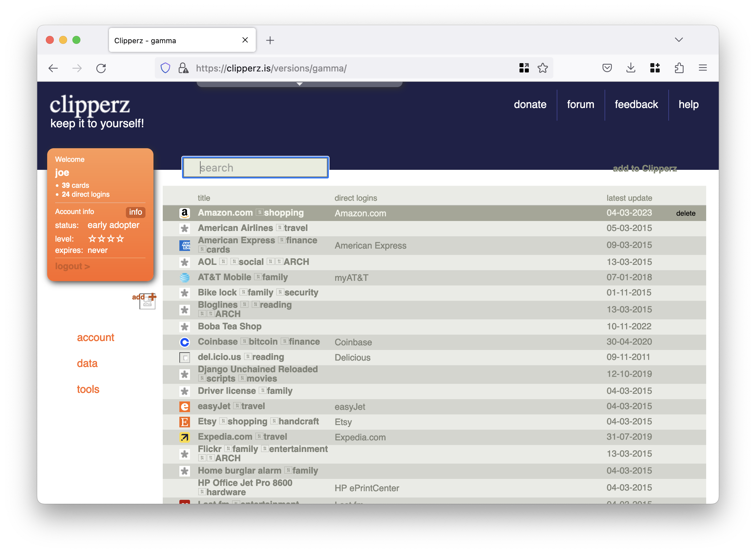This screenshot has width=756, height=553.
Task: Click the add to Clipperz link
Action: tap(645, 168)
